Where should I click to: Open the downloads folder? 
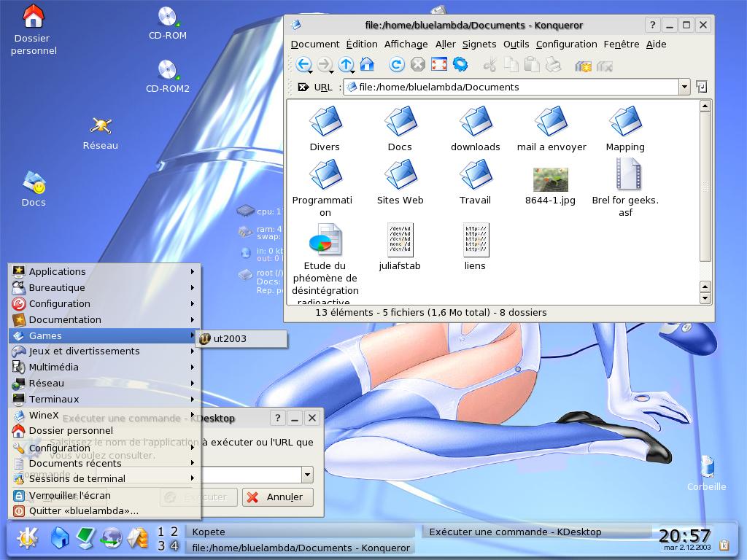[x=476, y=128]
